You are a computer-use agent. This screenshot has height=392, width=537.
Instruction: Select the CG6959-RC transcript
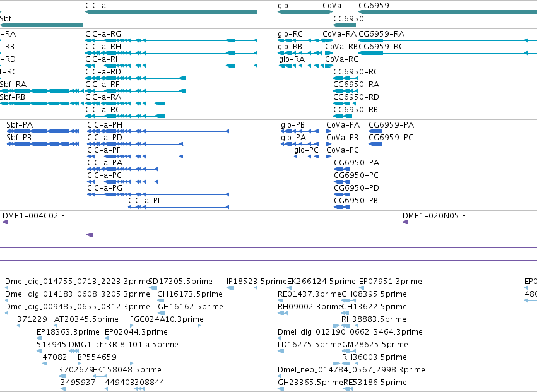pos(447,53)
